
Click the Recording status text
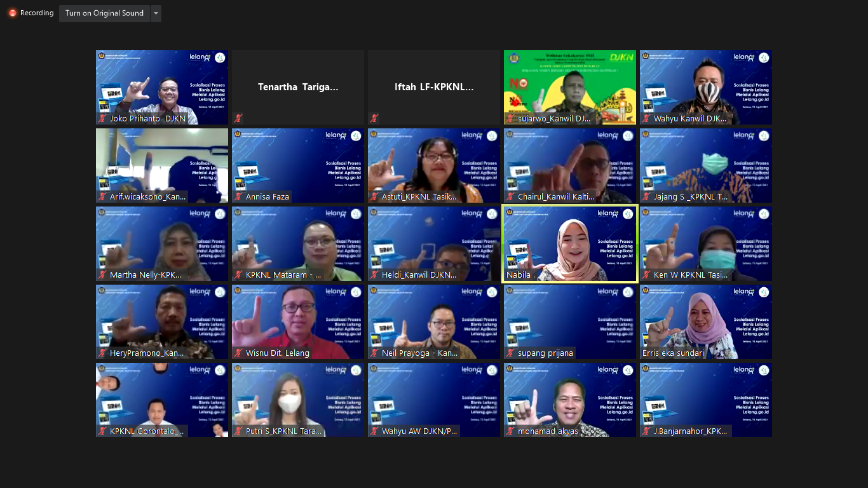pos(37,13)
